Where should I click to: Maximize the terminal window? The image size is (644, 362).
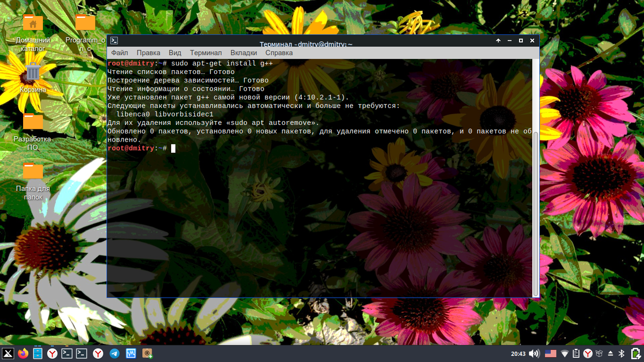[x=521, y=41]
